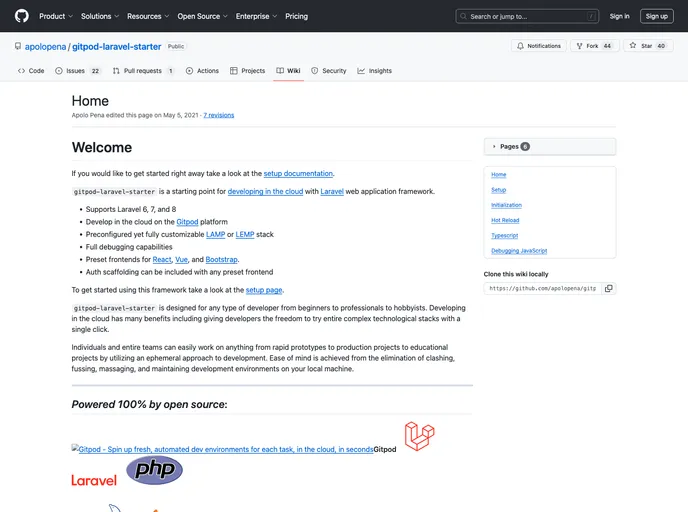The width and height of the screenshot is (688, 512).
Task: Follow the React link
Action: click(162, 260)
